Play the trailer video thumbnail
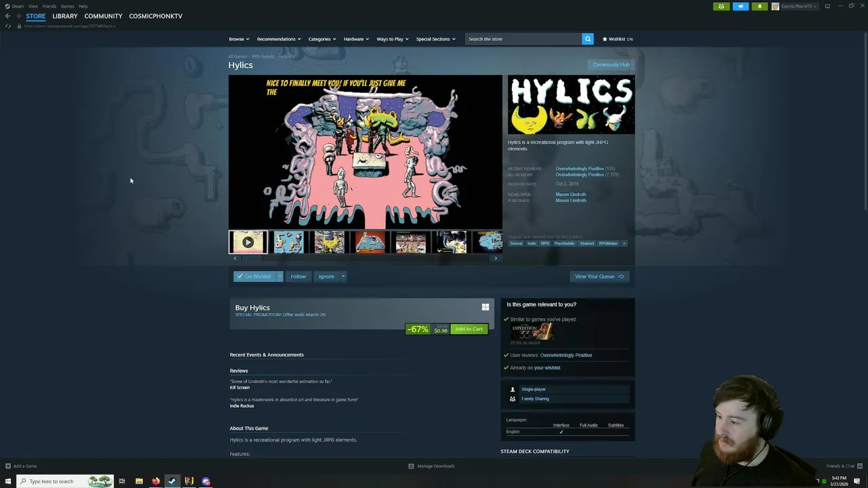The width and height of the screenshot is (868, 488). (248, 242)
